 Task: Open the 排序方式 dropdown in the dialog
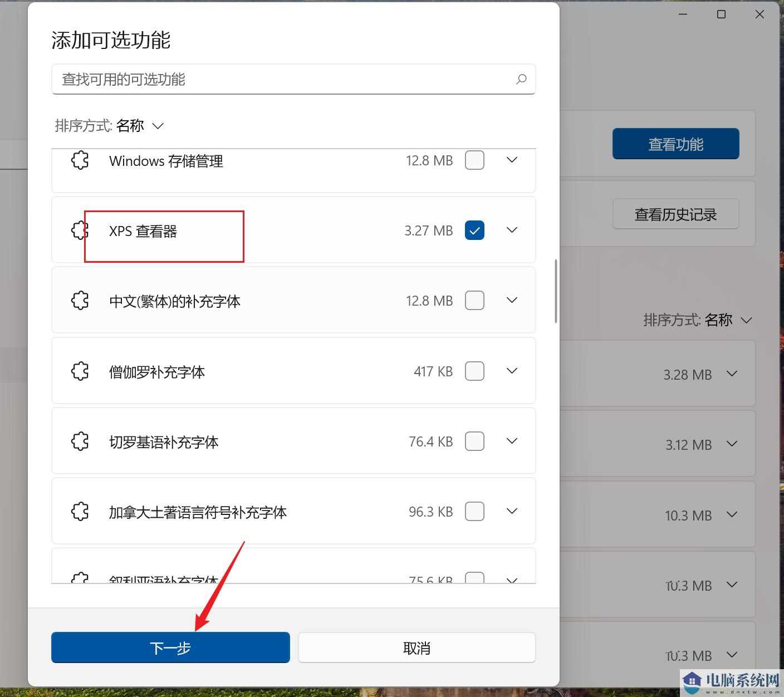point(109,126)
